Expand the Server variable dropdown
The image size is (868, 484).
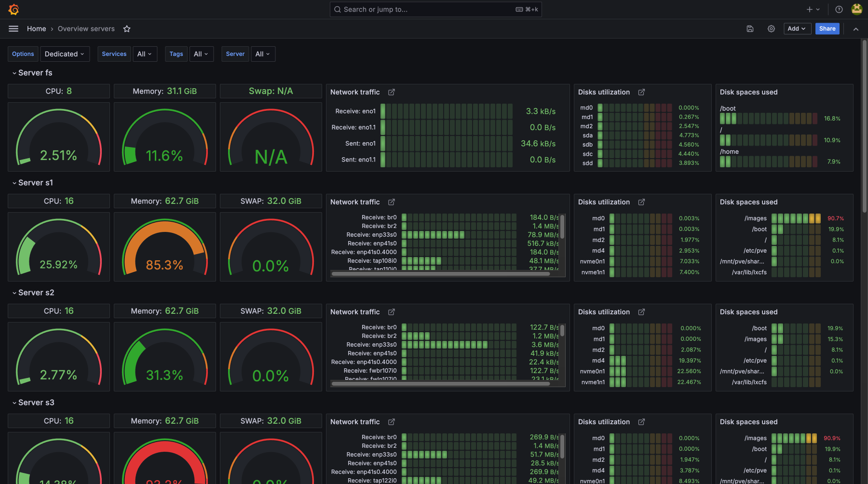pyautogui.click(x=262, y=54)
